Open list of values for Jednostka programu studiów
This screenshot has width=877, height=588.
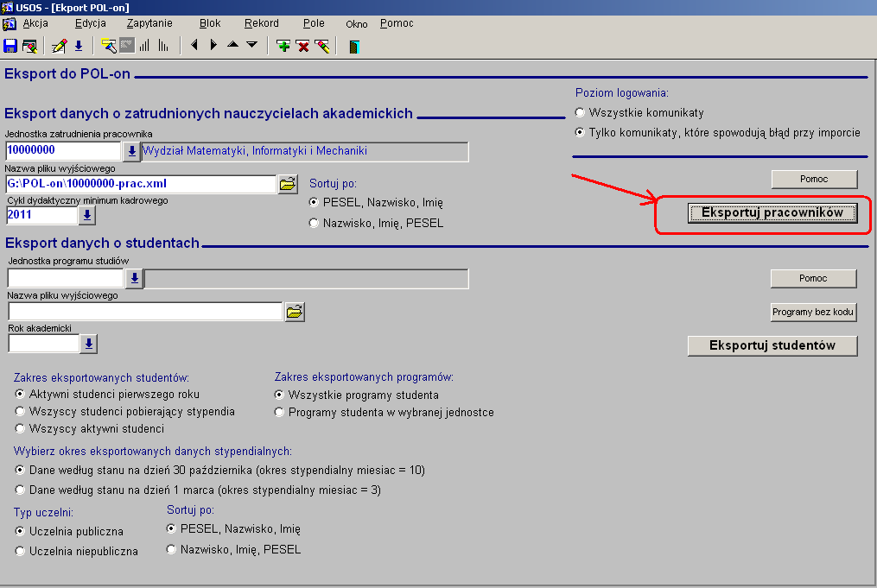click(134, 278)
